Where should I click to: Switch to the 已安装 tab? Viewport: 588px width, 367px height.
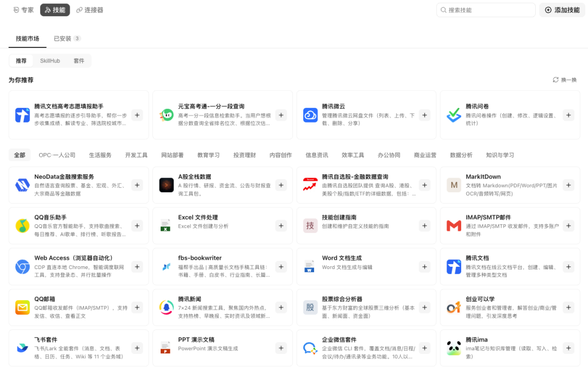pos(67,39)
